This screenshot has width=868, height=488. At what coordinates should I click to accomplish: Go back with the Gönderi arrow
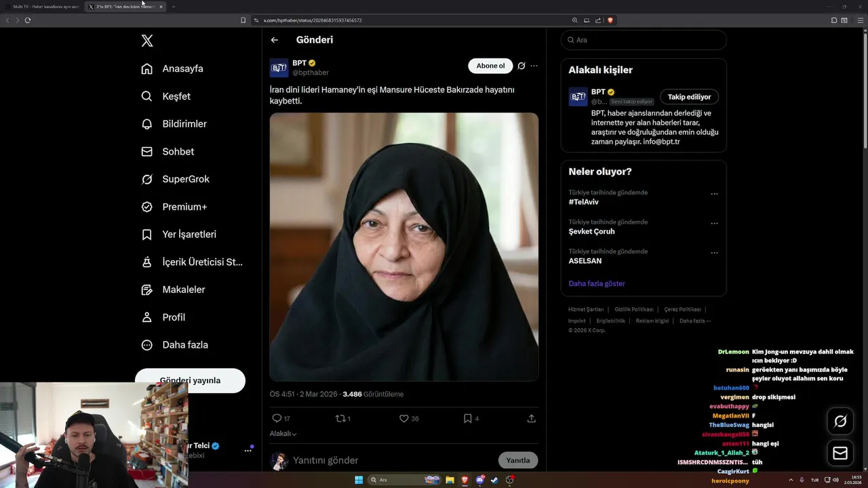click(x=275, y=40)
